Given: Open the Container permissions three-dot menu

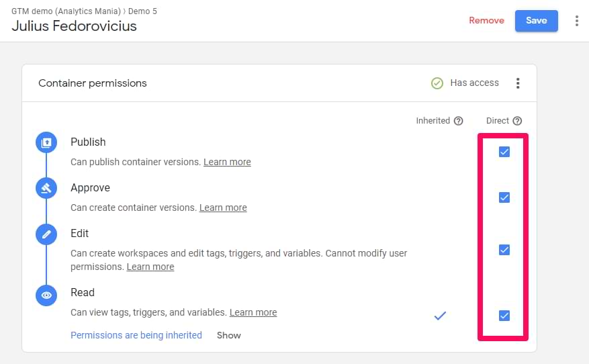Looking at the screenshot, I should (518, 83).
